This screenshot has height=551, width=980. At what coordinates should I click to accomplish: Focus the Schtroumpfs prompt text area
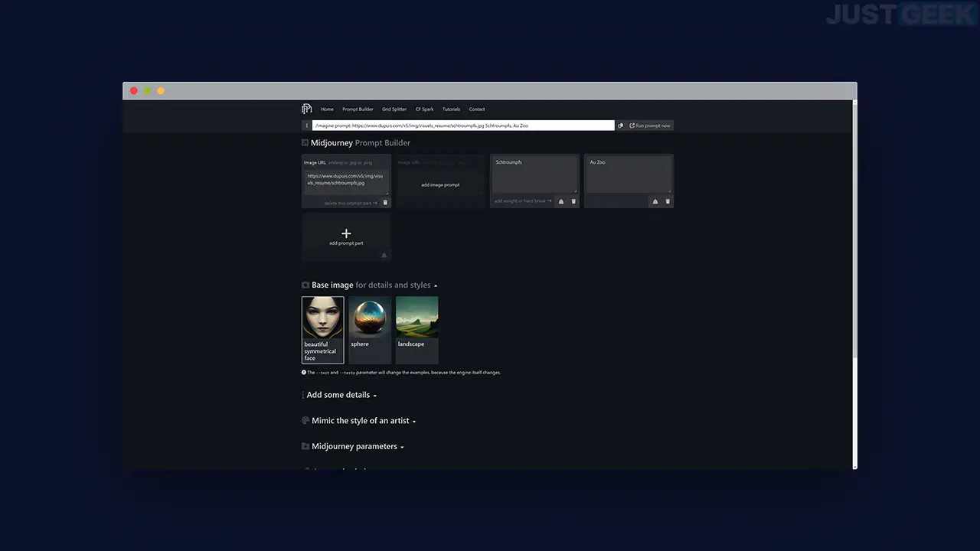click(535, 175)
